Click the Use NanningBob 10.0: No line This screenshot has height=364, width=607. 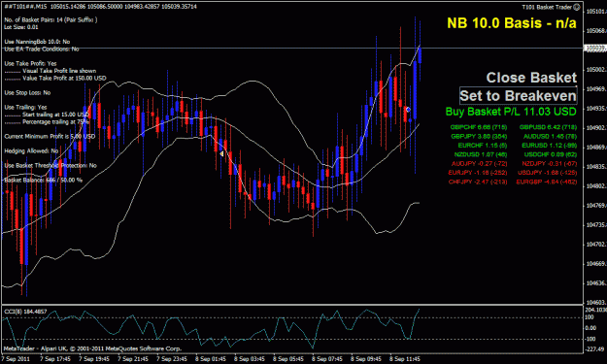point(37,42)
